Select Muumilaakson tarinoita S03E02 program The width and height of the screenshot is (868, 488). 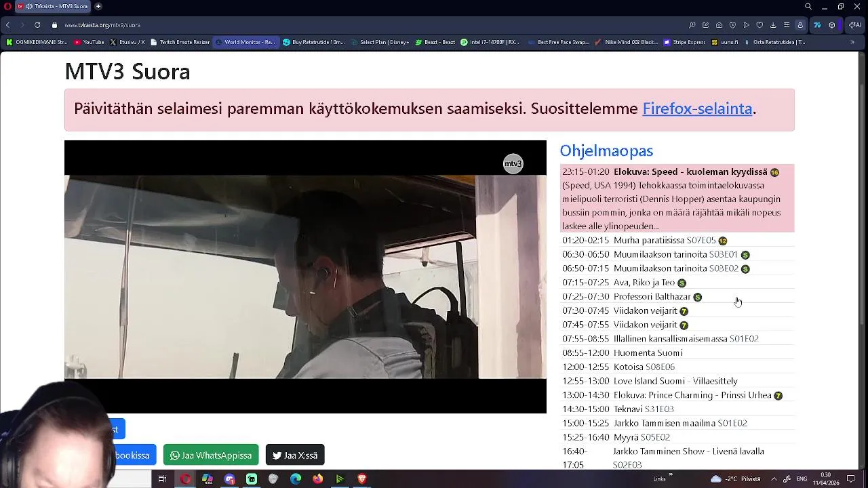point(677,268)
